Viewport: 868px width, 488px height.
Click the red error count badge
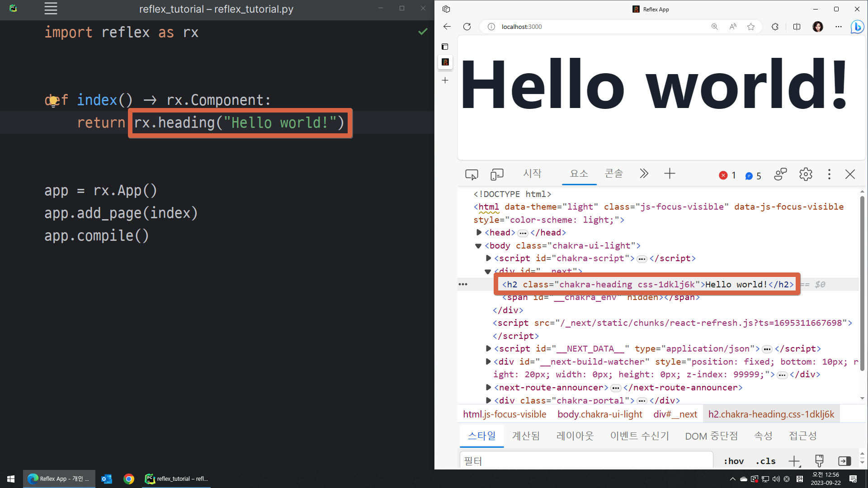pyautogui.click(x=727, y=175)
